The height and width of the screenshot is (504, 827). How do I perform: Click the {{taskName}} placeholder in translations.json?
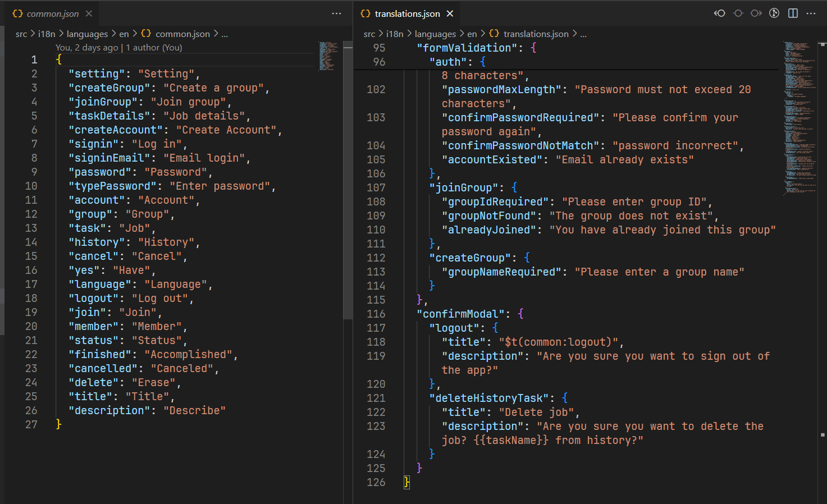pos(511,440)
